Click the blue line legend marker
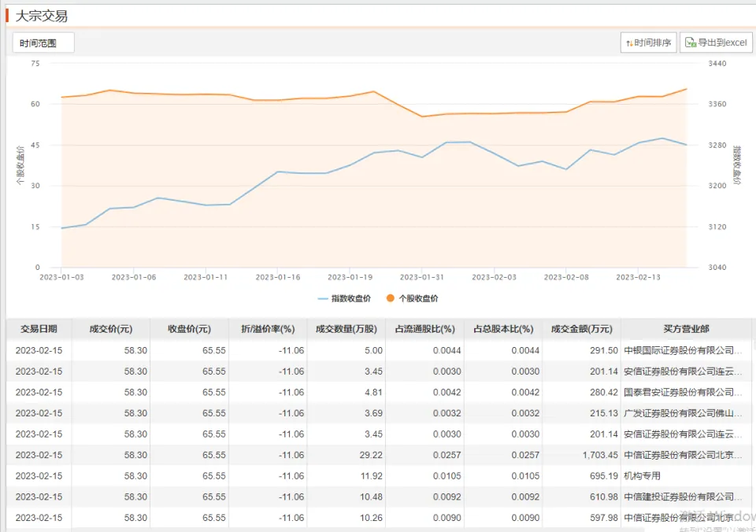 pyautogui.click(x=323, y=298)
